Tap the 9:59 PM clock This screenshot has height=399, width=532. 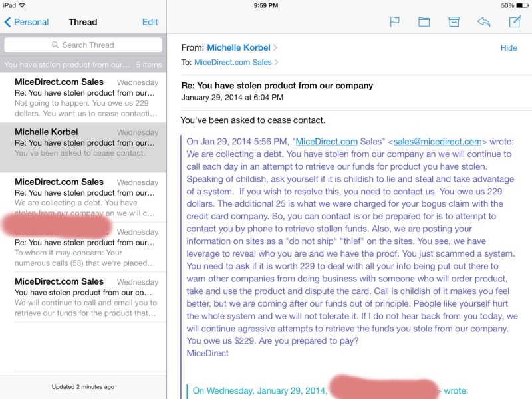[x=265, y=5]
